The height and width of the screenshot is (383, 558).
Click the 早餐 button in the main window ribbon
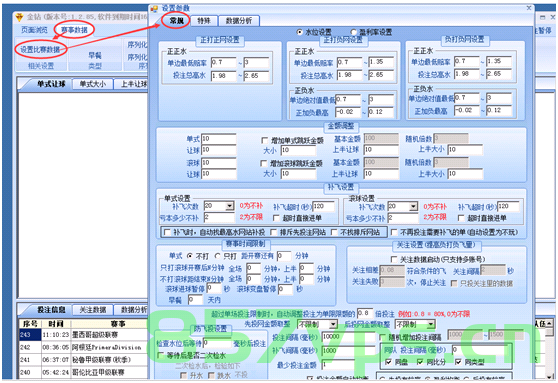95,56
